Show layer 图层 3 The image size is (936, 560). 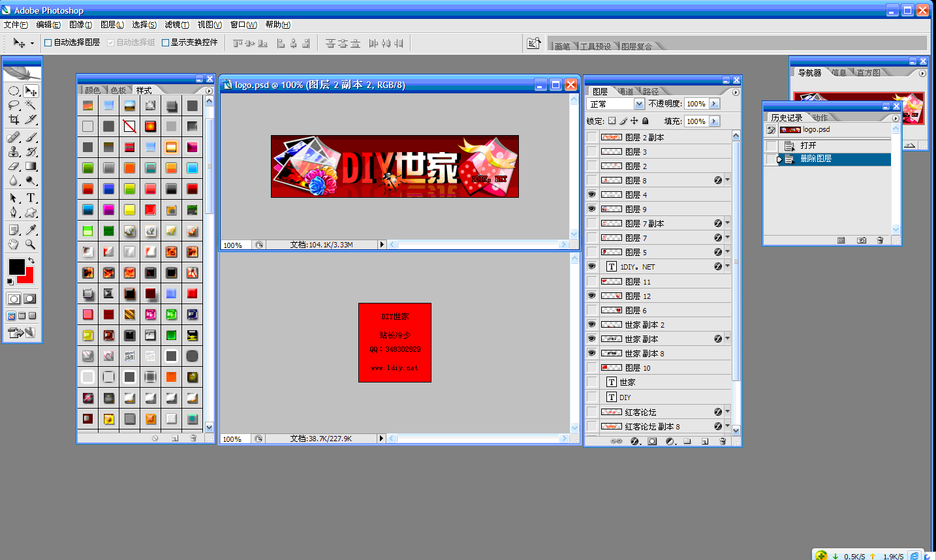coord(592,151)
